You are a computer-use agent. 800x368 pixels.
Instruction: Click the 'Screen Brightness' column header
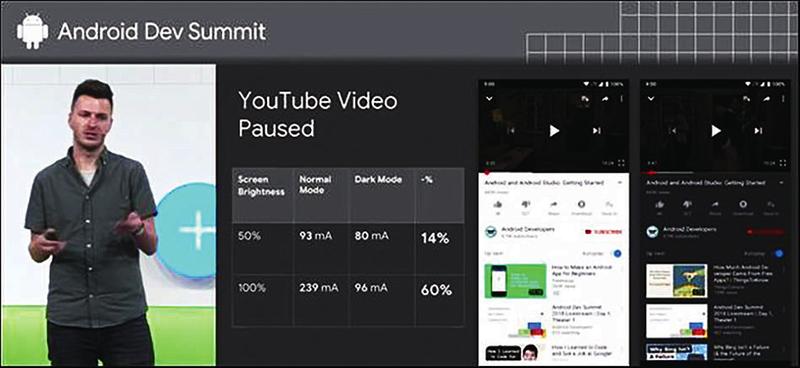261,186
